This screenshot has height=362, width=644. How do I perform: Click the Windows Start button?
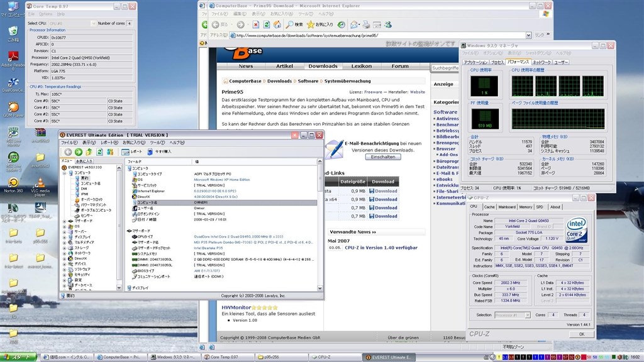[18, 357]
